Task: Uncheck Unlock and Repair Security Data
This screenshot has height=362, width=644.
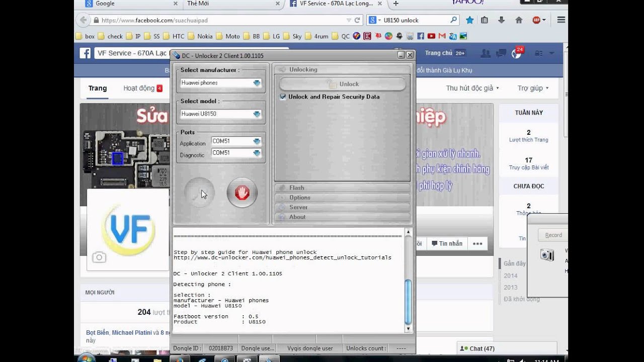Action: pyautogui.click(x=283, y=97)
